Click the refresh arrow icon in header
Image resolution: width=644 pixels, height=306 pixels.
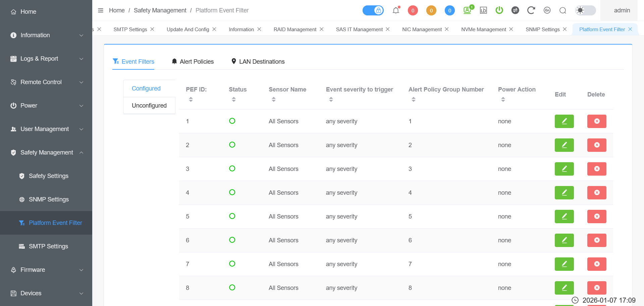click(531, 10)
